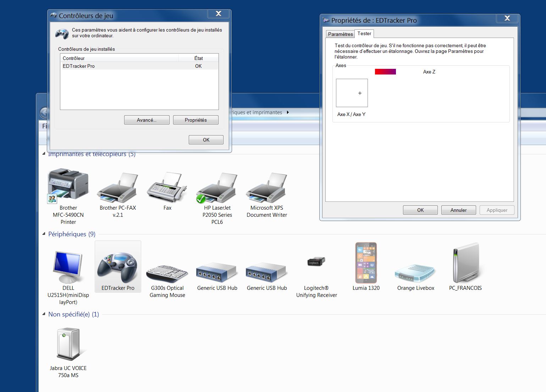Open Propriétés in Contrôleurs de jeu
546x392 pixels.
(x=196, y=120)
